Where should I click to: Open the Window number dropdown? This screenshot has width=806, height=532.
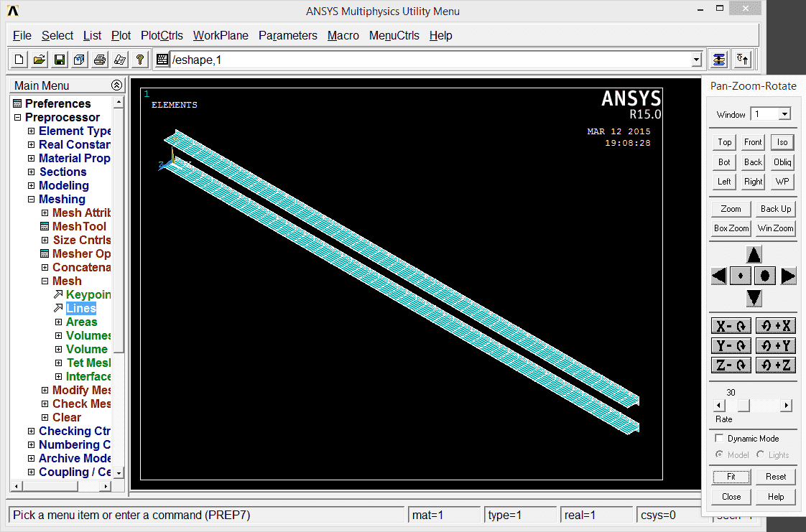(784, 114)
